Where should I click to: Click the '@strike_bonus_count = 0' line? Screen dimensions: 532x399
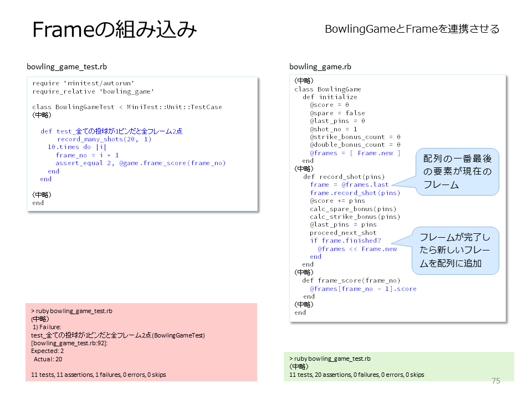[x=355, y=137]
